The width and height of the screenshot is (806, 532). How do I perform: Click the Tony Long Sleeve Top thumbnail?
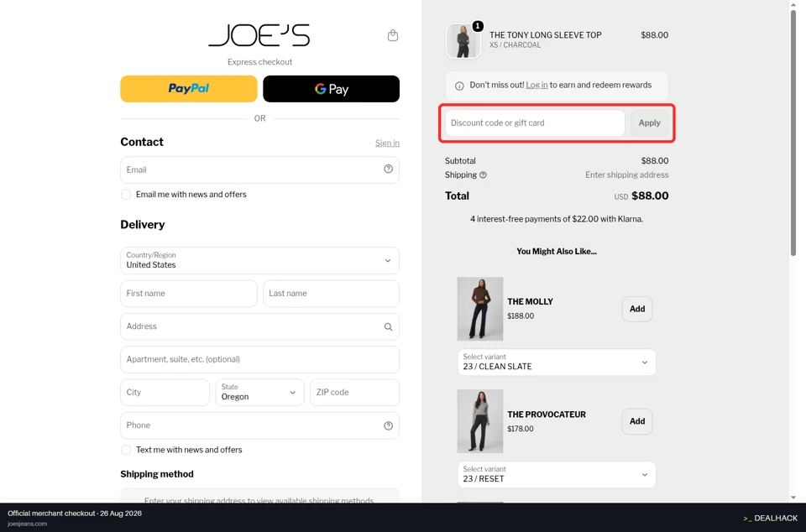pyautogui.click(x=463, y=41)
